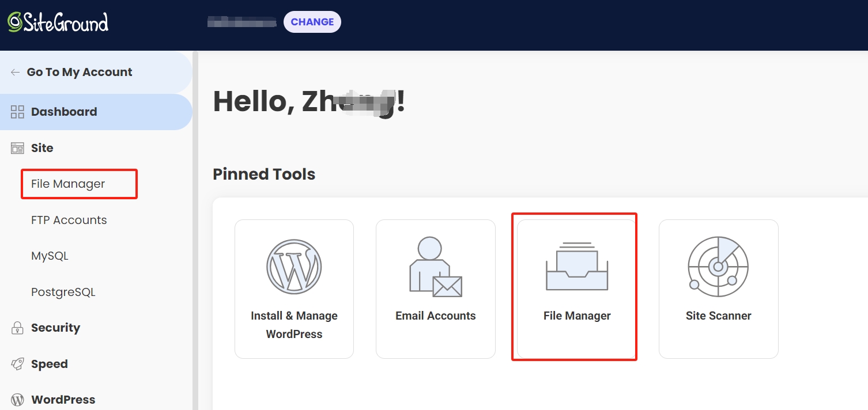
Task: Expand the Speed section
Action: (49, 363)
